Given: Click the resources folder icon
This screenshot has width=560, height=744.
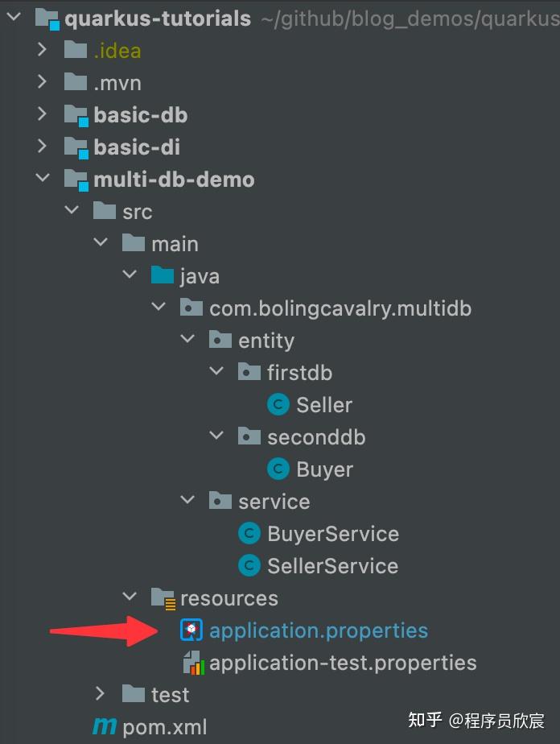Looking at the screenshot, I should coord(163,598).
